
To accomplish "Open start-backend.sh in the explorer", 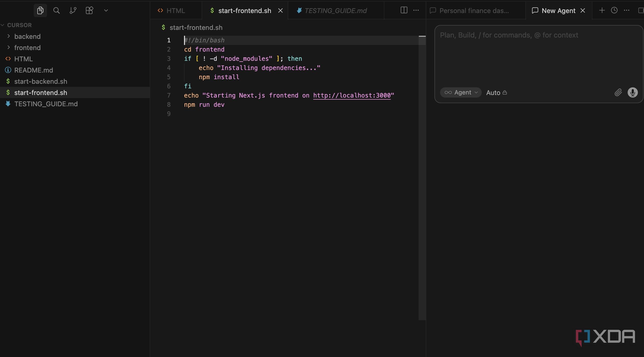I will click(75, 81).
